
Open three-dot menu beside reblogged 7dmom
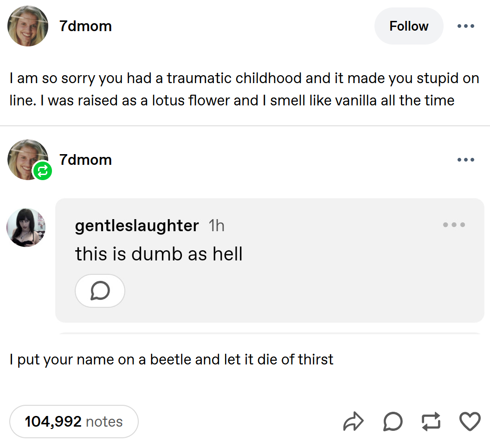click(x=465, y=160)
